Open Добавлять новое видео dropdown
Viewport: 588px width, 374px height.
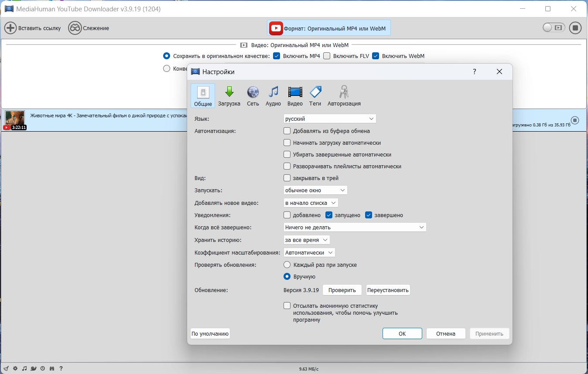click(x=311, y=203)
